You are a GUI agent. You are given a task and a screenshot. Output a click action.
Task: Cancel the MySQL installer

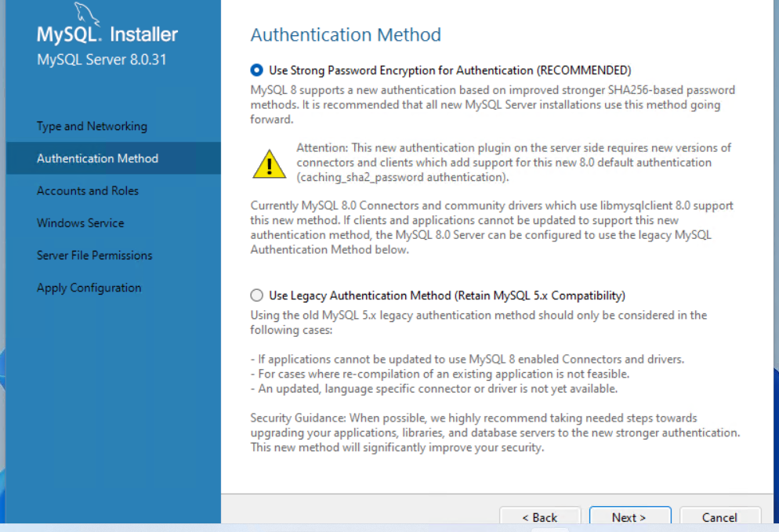719,517
